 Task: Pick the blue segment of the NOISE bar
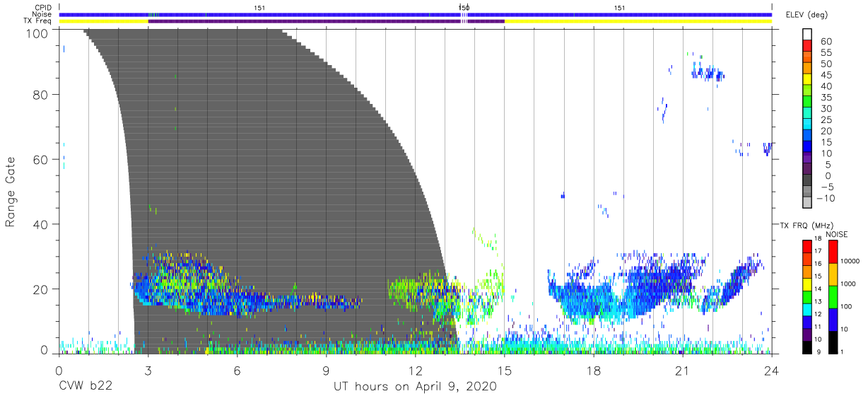coord(833,320)
